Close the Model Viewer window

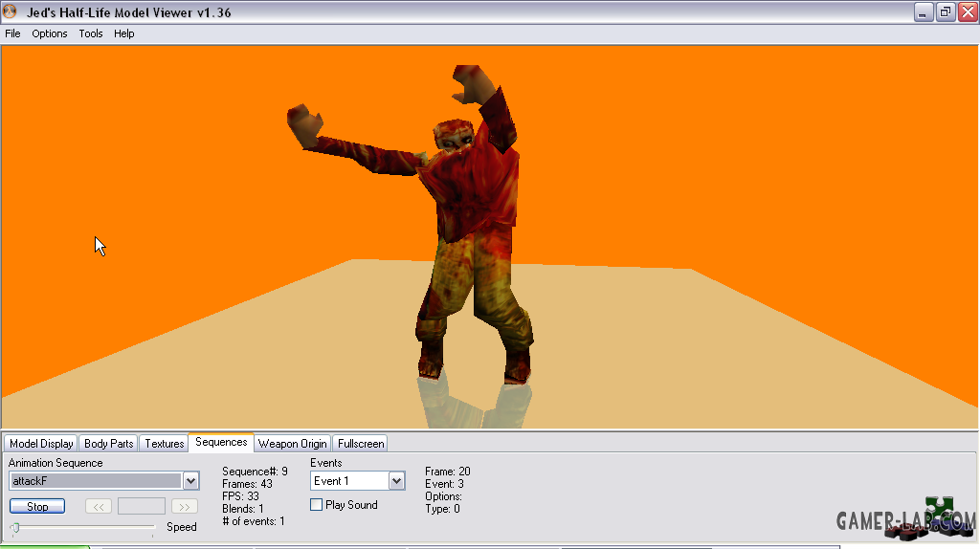pos(969,12)
